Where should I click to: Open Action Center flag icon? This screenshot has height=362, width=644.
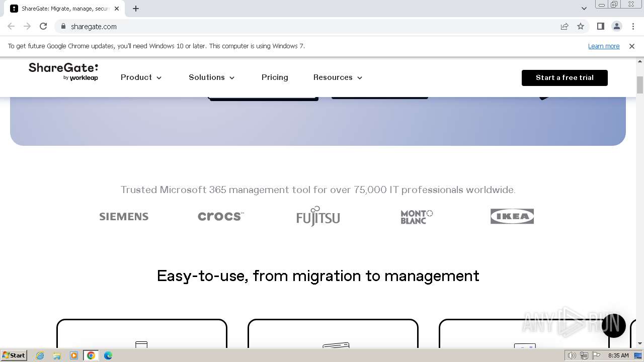pos(596,355)
